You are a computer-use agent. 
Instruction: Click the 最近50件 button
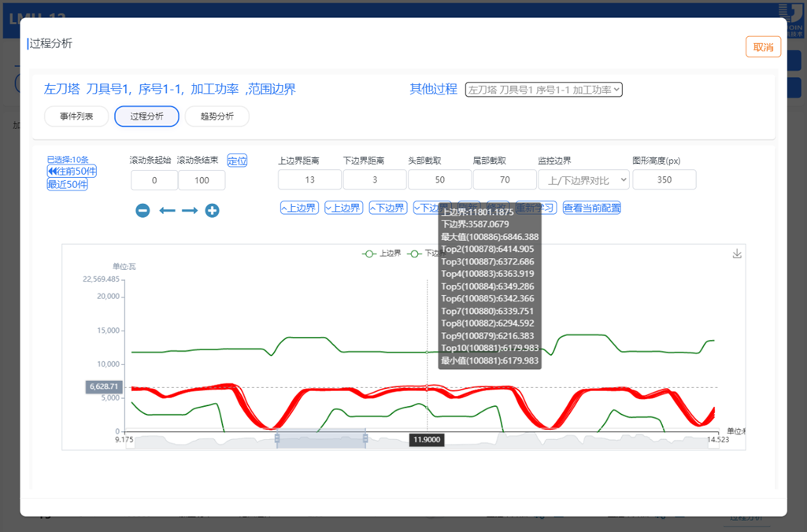68,184
